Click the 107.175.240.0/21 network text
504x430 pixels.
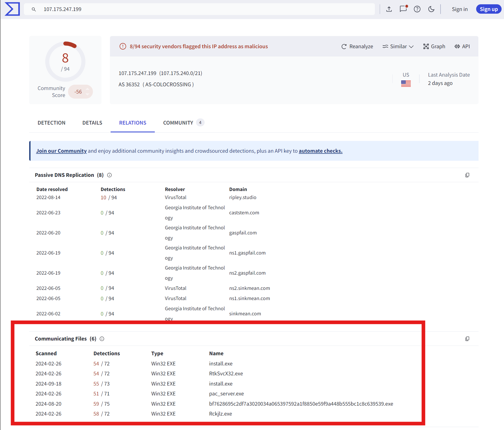point(181,73)
